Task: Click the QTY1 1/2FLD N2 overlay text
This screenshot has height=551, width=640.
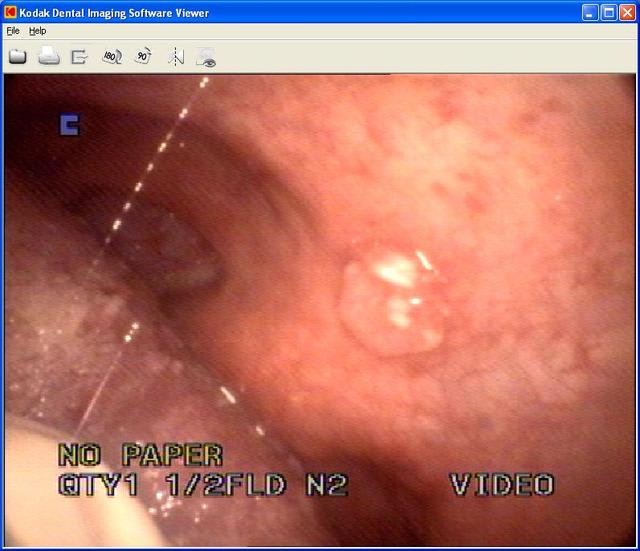Action: point(203,486)
